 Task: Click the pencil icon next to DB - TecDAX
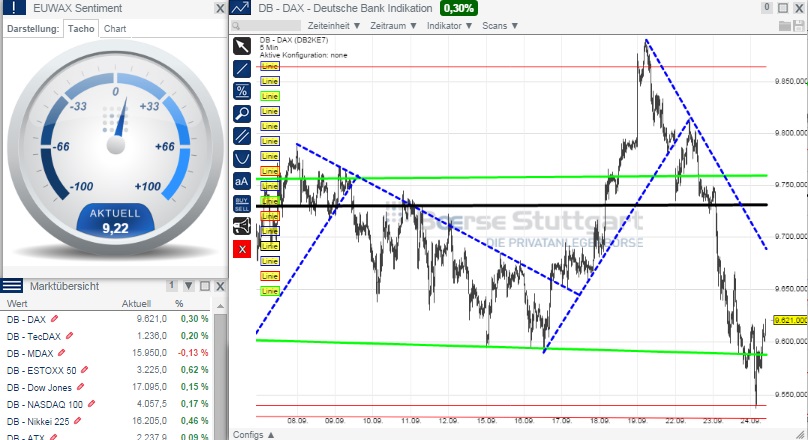point(69,336)
